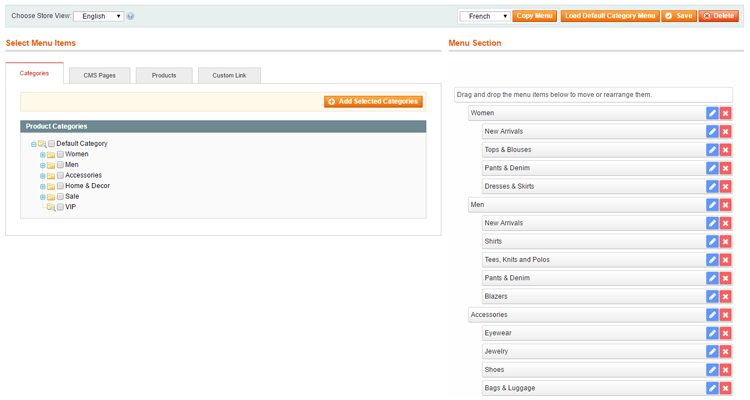Open the Choose Store View dropdown
Viewport: 750px width, 400px height.
click(x=99, y=16)
